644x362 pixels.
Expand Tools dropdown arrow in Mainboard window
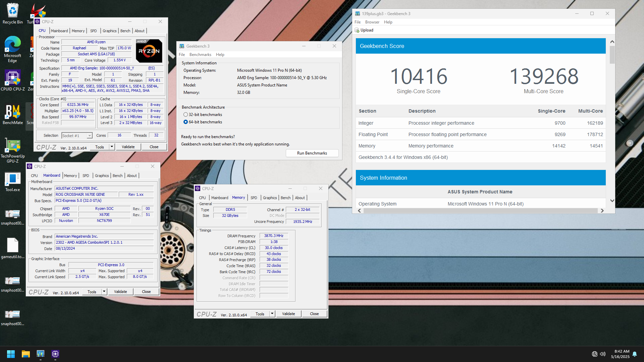[104, 292]
